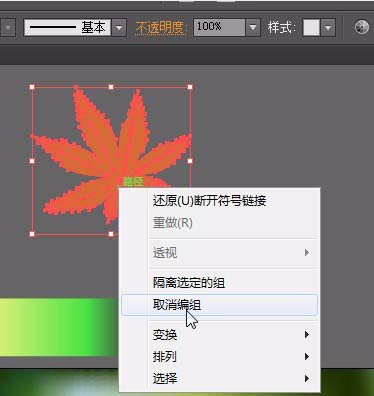Open the 排列 submenu
Image resolution: width=374 pixels, height=396 pixels.
coord(219,357)
